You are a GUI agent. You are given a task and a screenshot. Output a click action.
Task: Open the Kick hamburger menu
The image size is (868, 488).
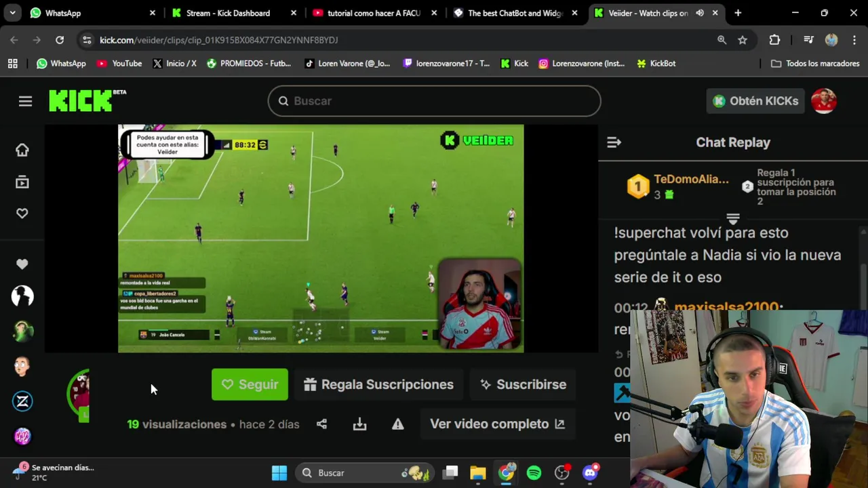tap(25, 101)
